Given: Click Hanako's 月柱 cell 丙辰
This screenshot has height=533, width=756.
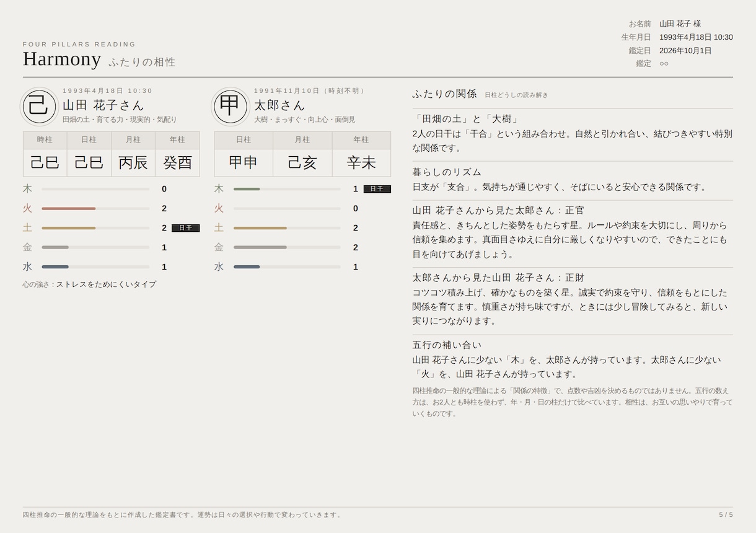Looking at the screenshot, I should pos(133,162).
